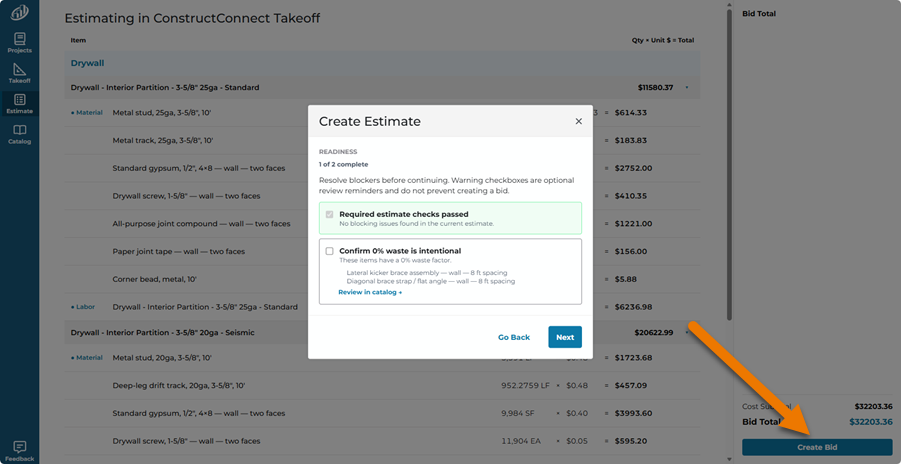
Task: Open the Feedback panel
Action: (x=20, y=451)
